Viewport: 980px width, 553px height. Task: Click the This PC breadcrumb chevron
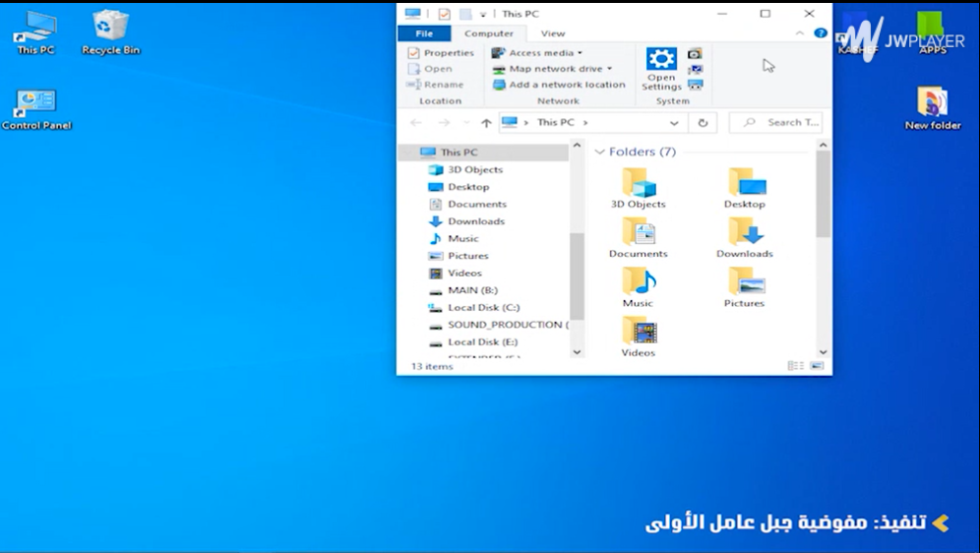click(x=585, y=122)
